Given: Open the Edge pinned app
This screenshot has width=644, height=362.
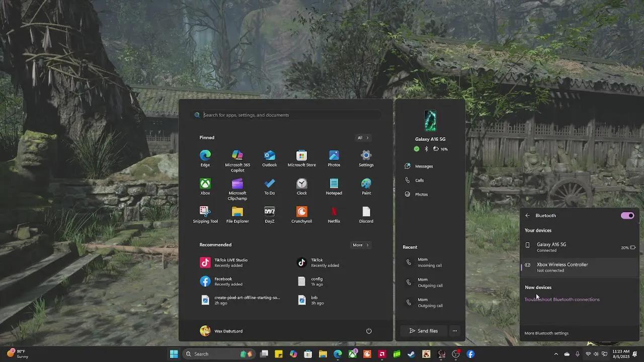Looking at the screenshot, I should pyautogui.click(x=205, y=158).
